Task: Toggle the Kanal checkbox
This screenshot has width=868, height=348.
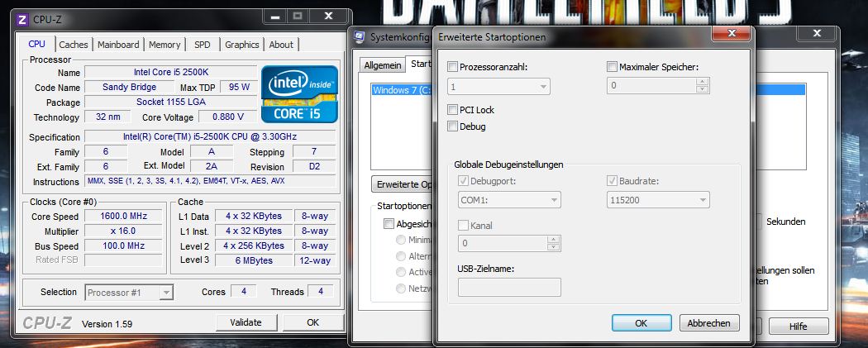Action: (463, 225)
